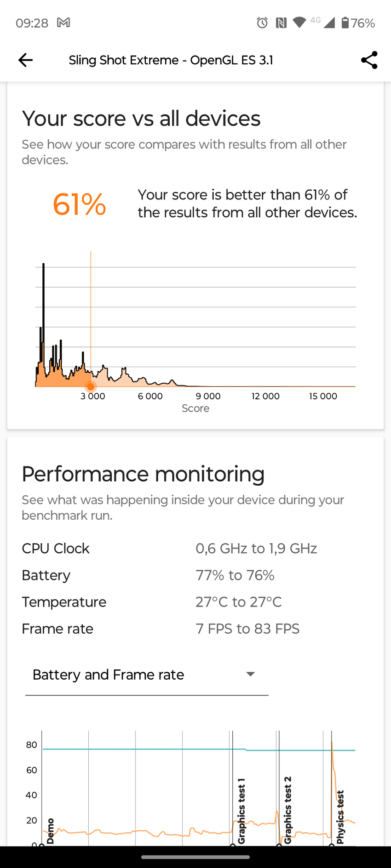Tap the NFC status icon
Image resolution: width=391 pixels, height=868 pixels.
(281, 23)
